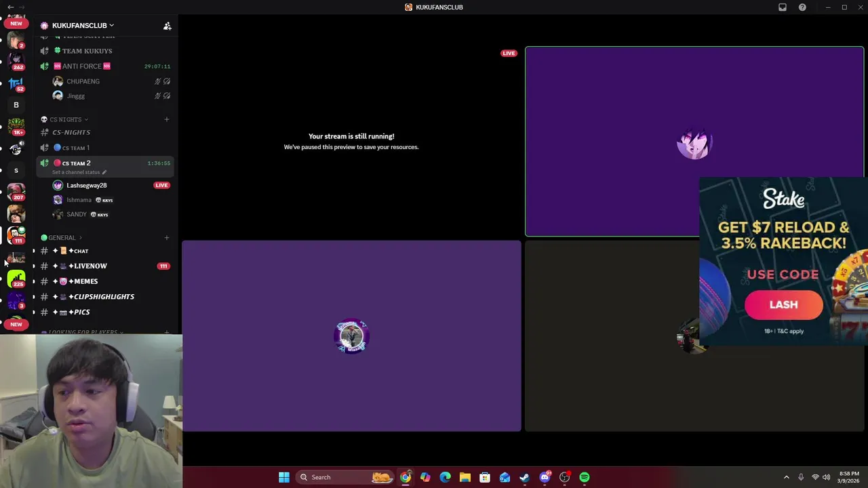Create channel in GENERAL category
The height and width of the screenshot is (488, 868).
tap(167, 238)
